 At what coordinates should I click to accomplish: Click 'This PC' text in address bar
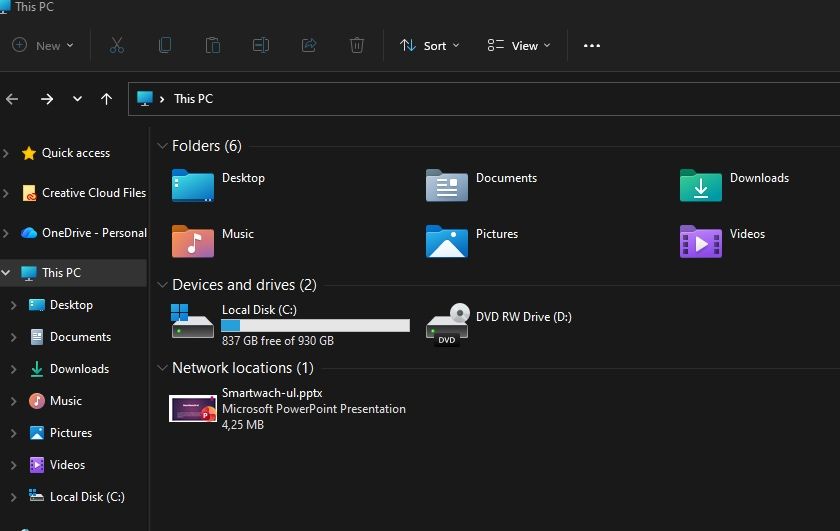[193, 99]
